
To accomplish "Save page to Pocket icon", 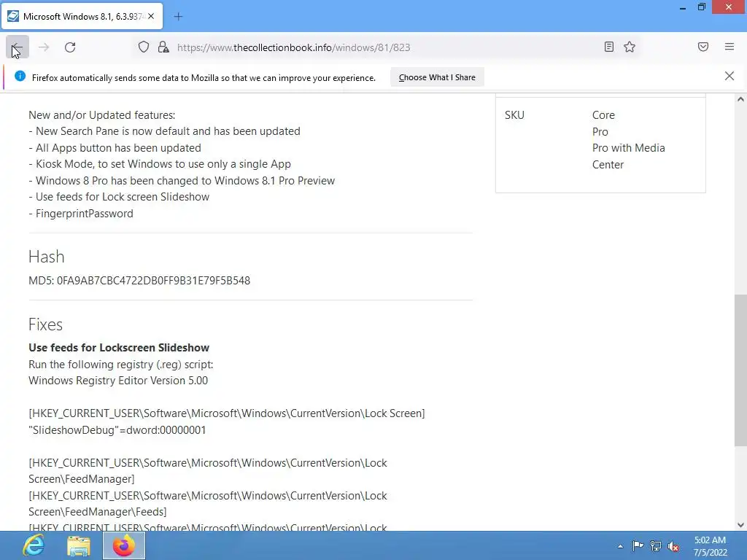I will click(703, 47).
